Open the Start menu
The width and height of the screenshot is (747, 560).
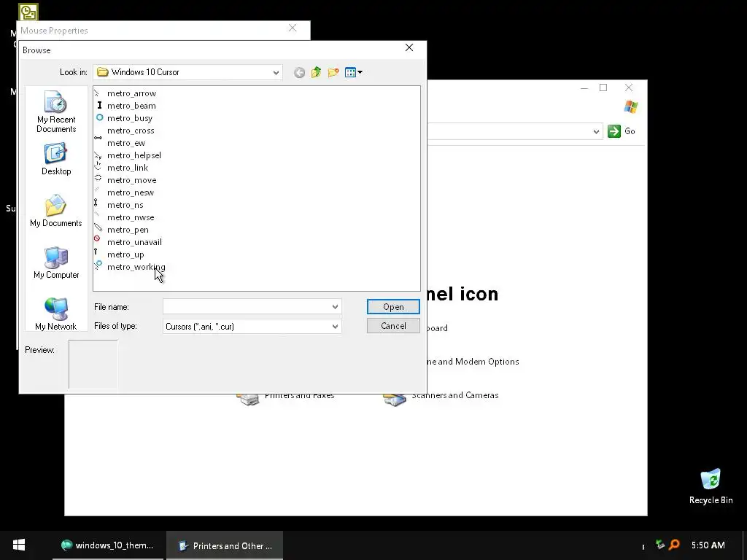(x=19, y=545)
